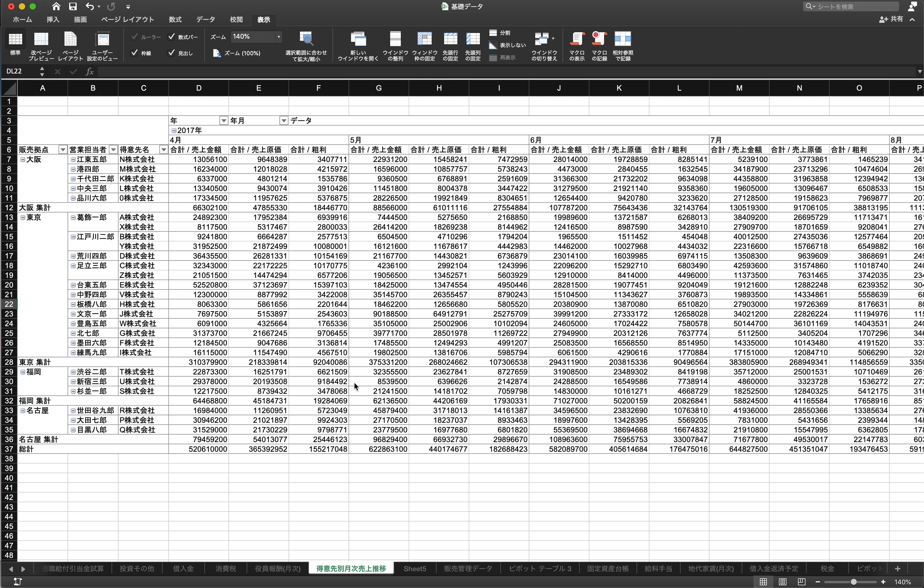Collapse the 東京 group in column A

23,218
